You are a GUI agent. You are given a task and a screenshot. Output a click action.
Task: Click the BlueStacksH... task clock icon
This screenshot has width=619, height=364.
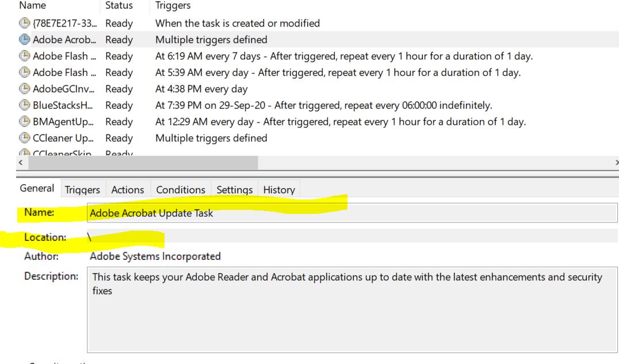(25, 105)
